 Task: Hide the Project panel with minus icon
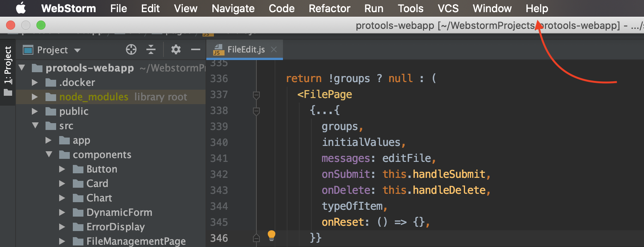point(195,49)
